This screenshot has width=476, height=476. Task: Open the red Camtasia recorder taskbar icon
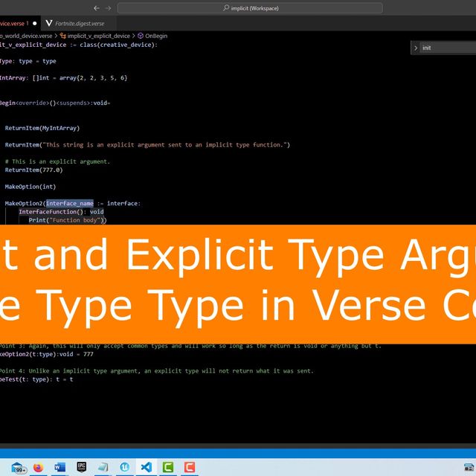(x=190, y=467)
